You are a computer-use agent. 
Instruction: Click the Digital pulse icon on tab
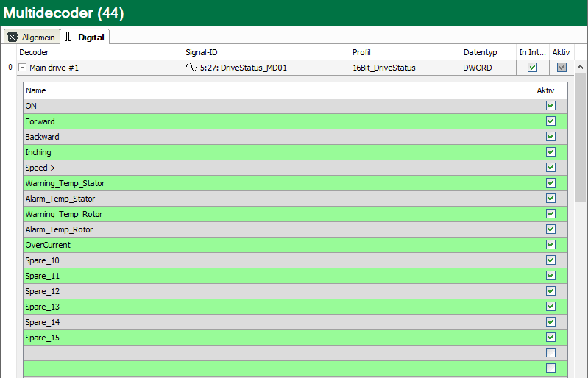click(x=68, y=37)
